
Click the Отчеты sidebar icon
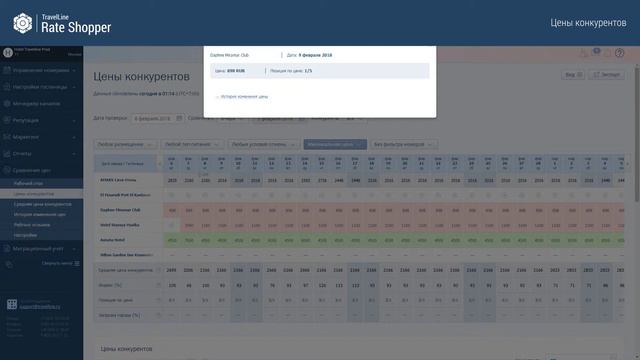point(7,154)
